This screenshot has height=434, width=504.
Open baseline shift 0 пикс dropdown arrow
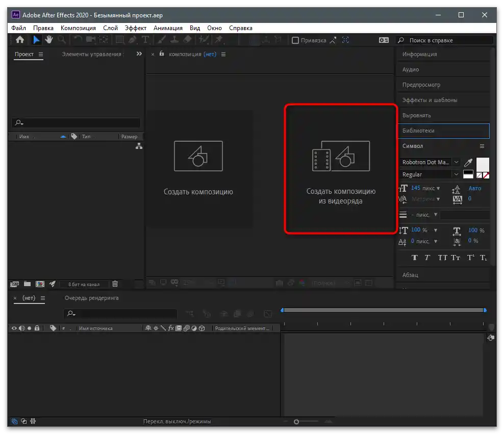tap(436, 241)
